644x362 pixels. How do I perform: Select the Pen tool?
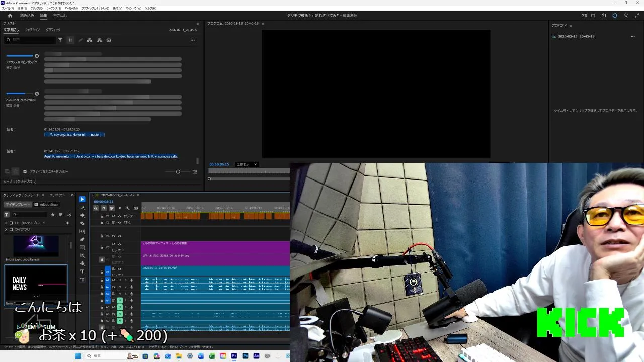coord(83,239)
